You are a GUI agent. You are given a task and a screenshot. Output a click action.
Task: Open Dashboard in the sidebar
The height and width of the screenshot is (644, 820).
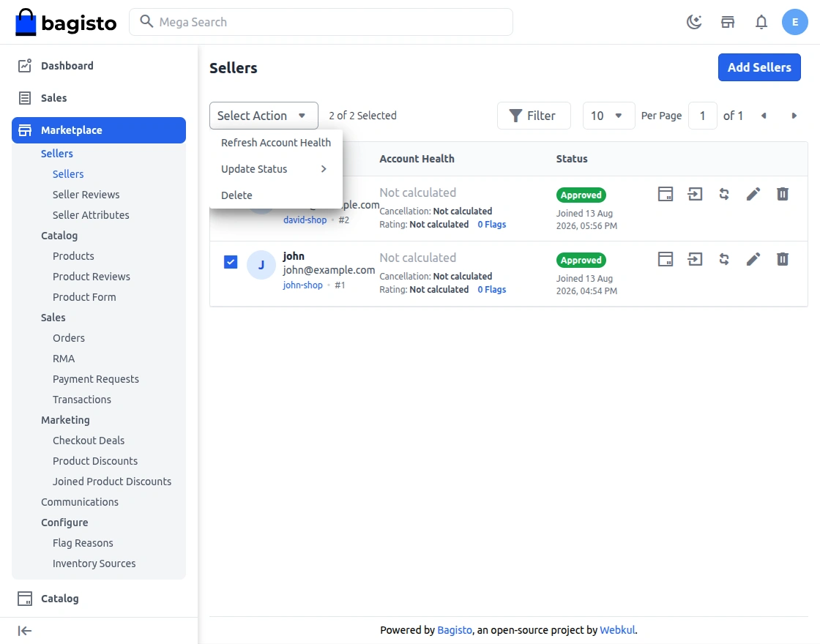[67, 65]
